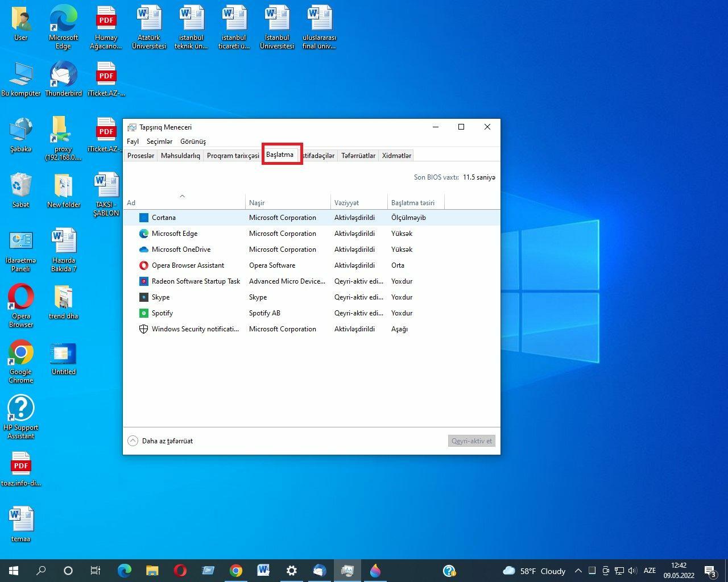Select the İdarəetmə Paneli desktop icon

click(x=21, y=250)
